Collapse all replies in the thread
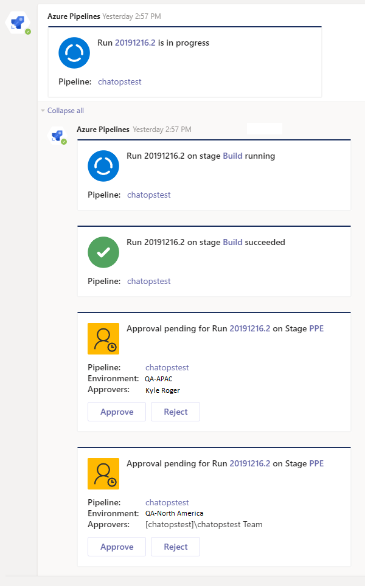 coord(66,111)
